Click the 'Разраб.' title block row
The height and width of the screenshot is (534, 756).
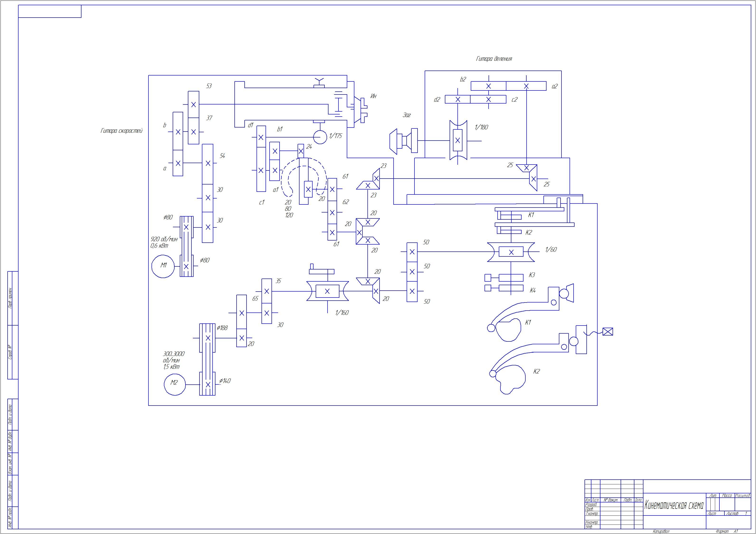click(592, 505)
